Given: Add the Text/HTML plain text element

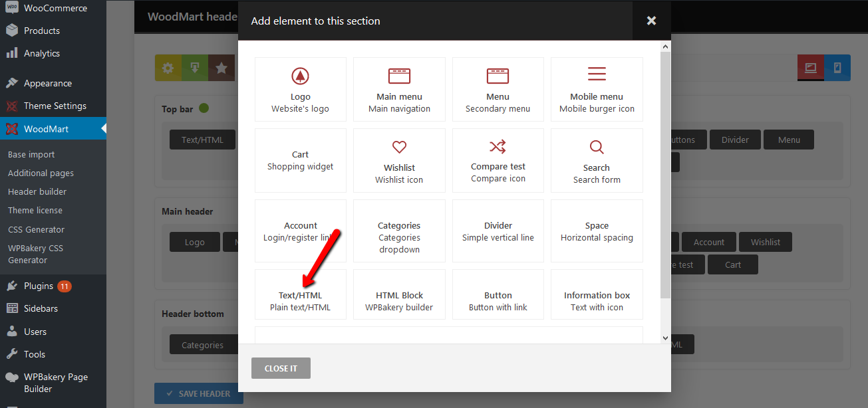Looking at the screenshot, I should (x=301, y=294).
